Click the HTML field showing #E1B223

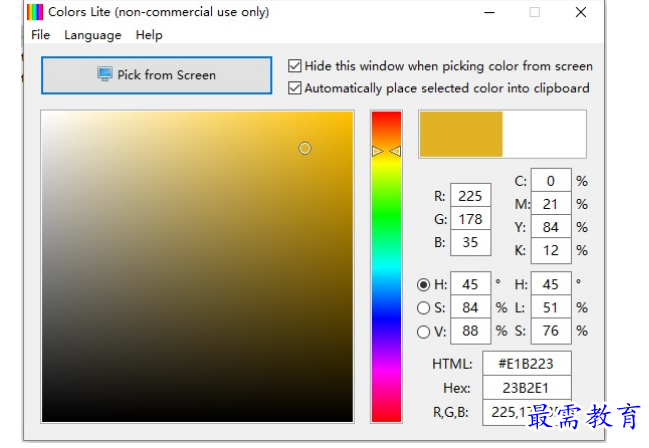[x=527, y=364]
